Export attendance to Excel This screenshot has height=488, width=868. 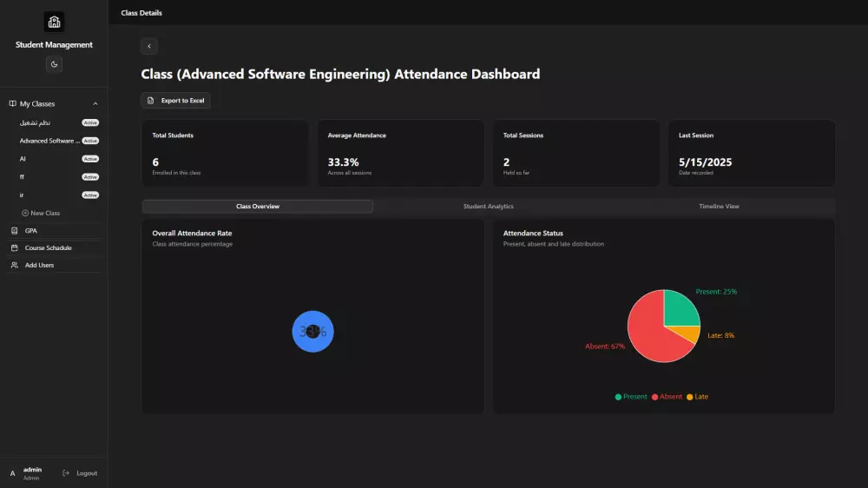pos(175,100)
